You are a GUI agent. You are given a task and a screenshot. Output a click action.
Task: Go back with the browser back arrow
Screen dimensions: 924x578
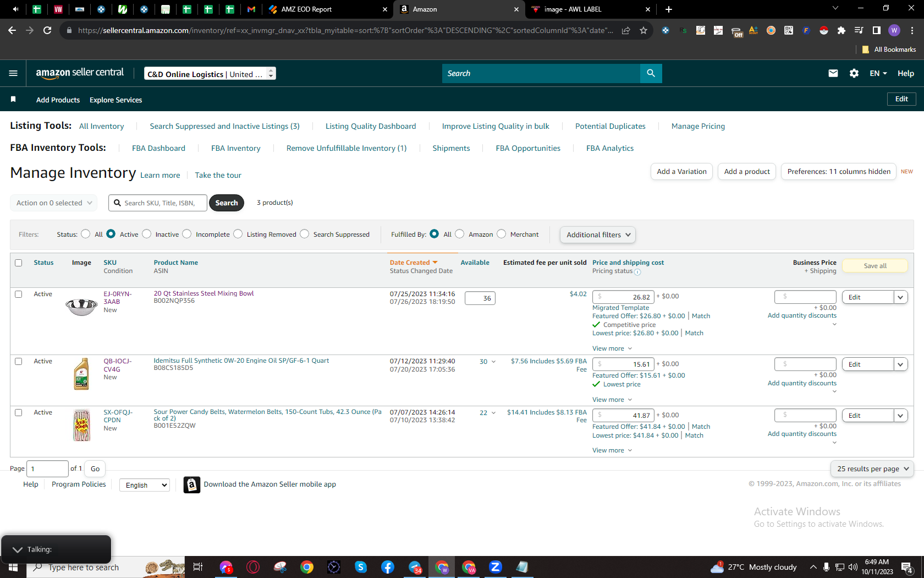(x=12, y=30)
